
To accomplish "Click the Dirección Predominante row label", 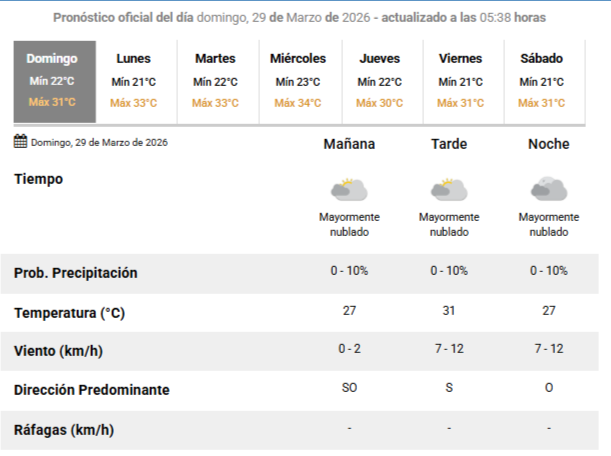I will point(92,390).
